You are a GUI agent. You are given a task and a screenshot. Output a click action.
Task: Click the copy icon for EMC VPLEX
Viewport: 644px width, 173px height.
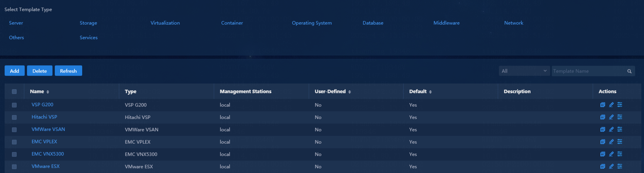pos(602,142)
